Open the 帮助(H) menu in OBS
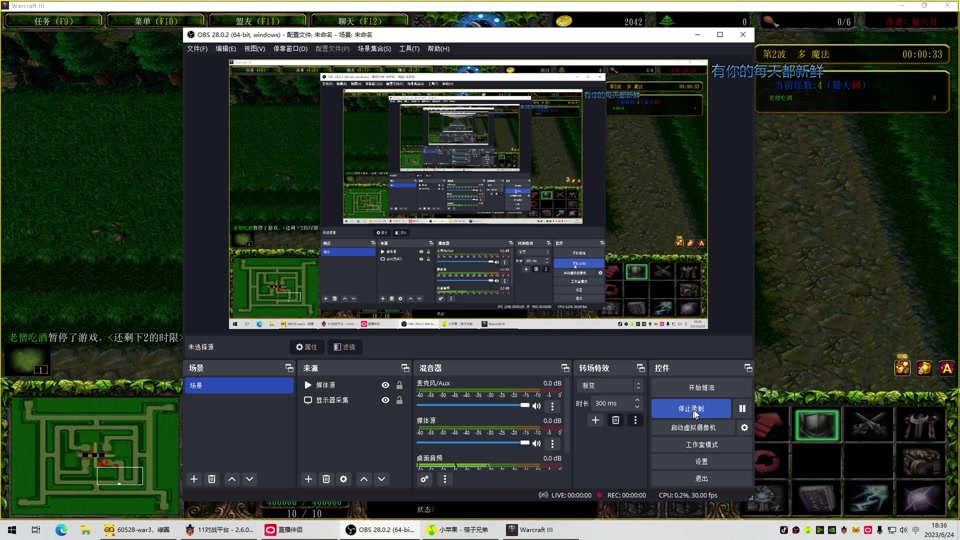The image size is (960, 540). click(438, 48)
